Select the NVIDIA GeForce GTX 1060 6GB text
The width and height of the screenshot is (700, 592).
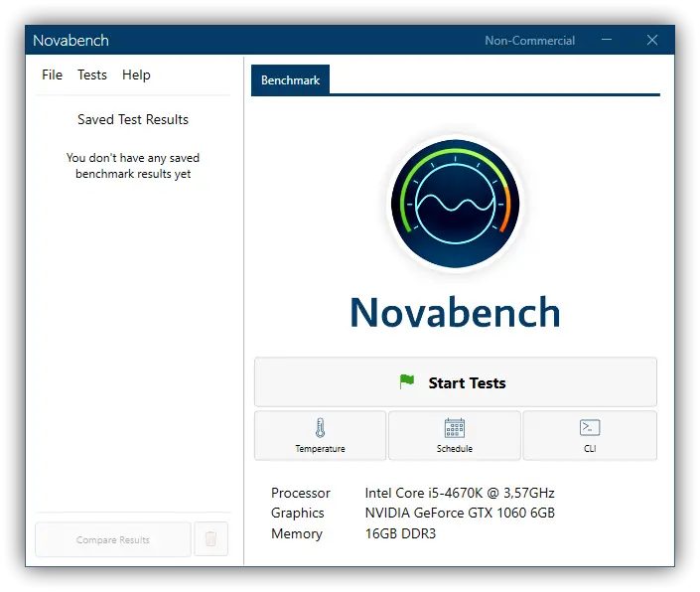pos(460,513)
